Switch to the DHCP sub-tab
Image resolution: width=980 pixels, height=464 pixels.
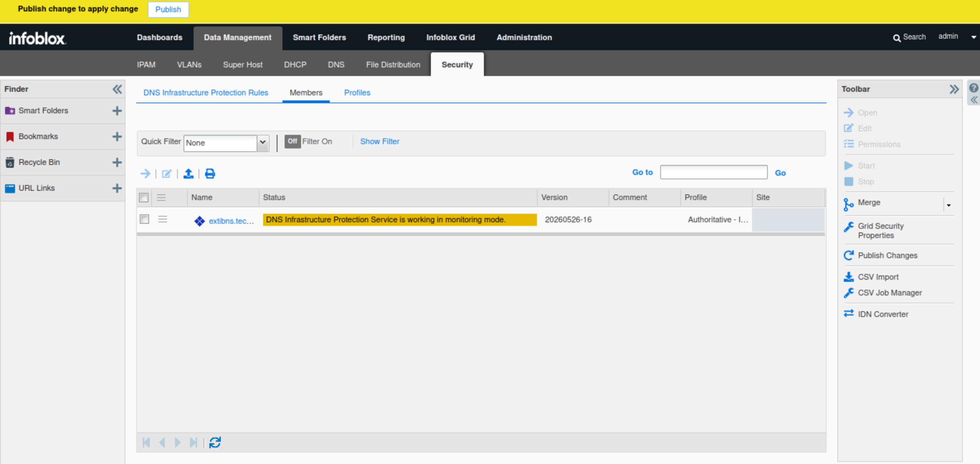295,65
